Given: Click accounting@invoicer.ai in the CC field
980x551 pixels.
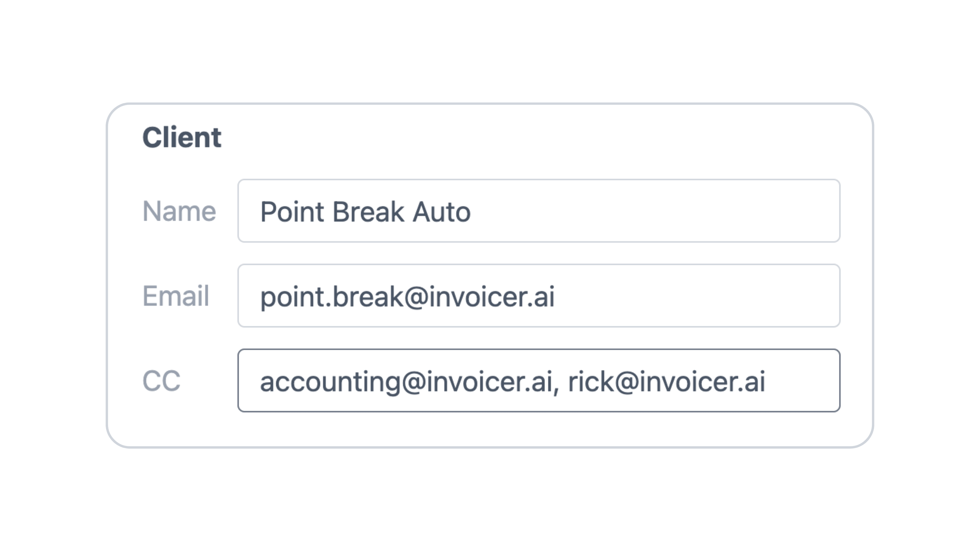Looking at the screenshot, I should pos(406,382).
